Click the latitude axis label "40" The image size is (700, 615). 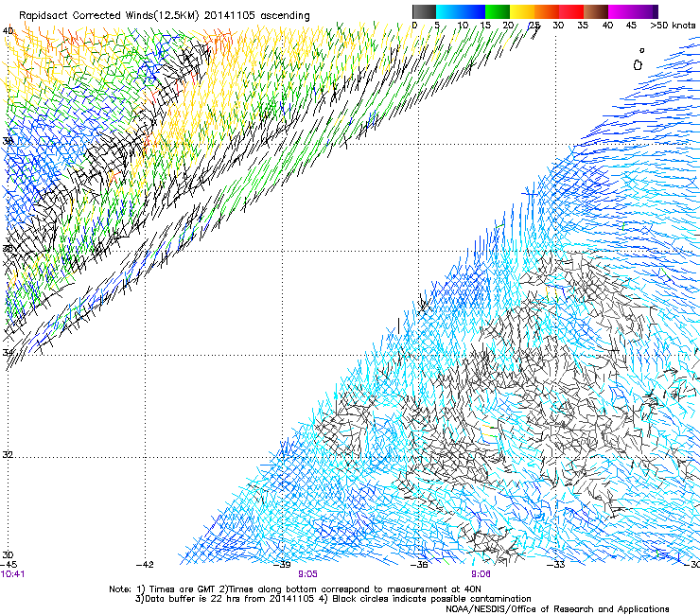click(x=8, y=31)
